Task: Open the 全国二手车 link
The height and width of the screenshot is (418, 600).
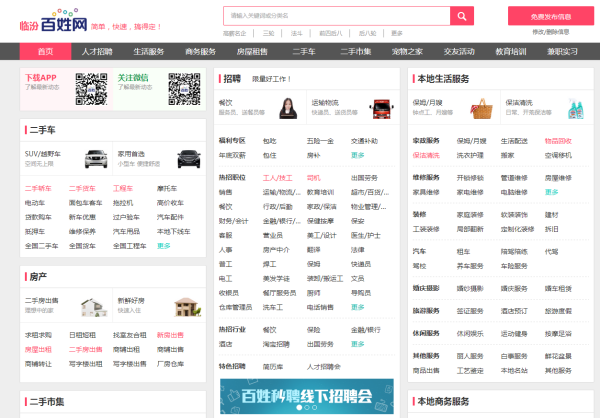Action: pyautogui.click(x=41, y=246)
